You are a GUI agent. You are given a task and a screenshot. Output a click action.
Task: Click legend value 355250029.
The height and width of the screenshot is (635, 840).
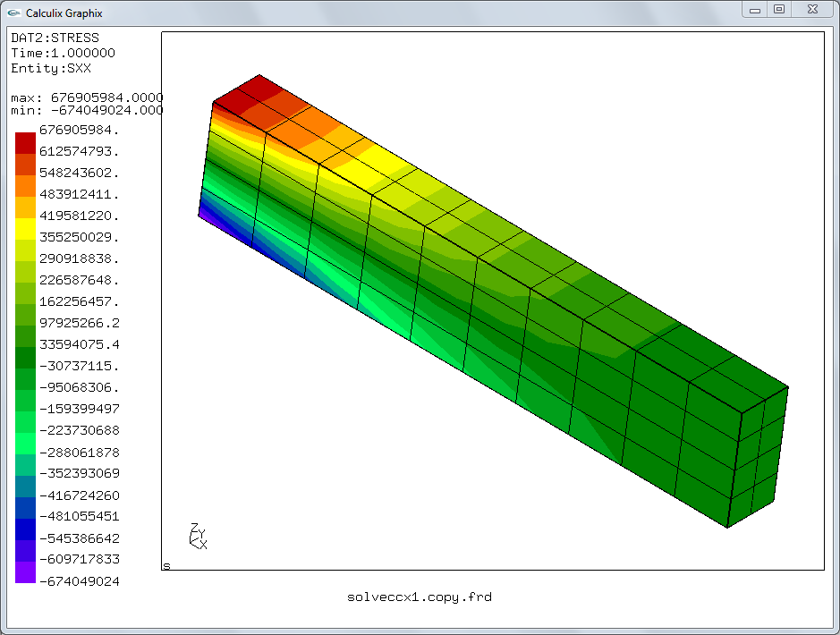tap(80, 237)
